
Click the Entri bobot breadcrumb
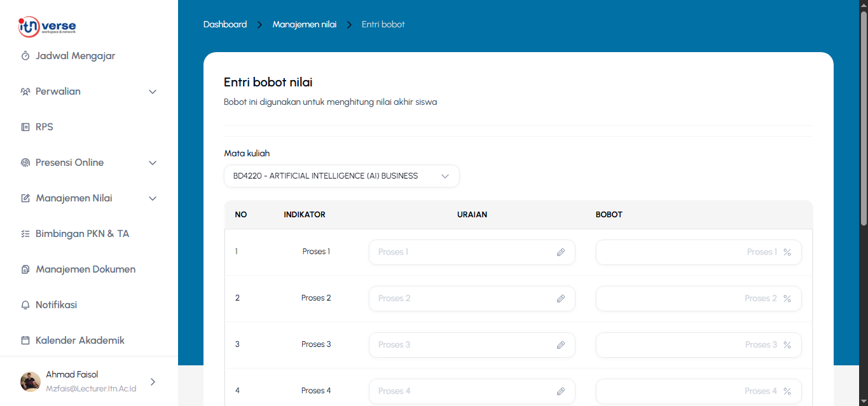coord(383,24)
